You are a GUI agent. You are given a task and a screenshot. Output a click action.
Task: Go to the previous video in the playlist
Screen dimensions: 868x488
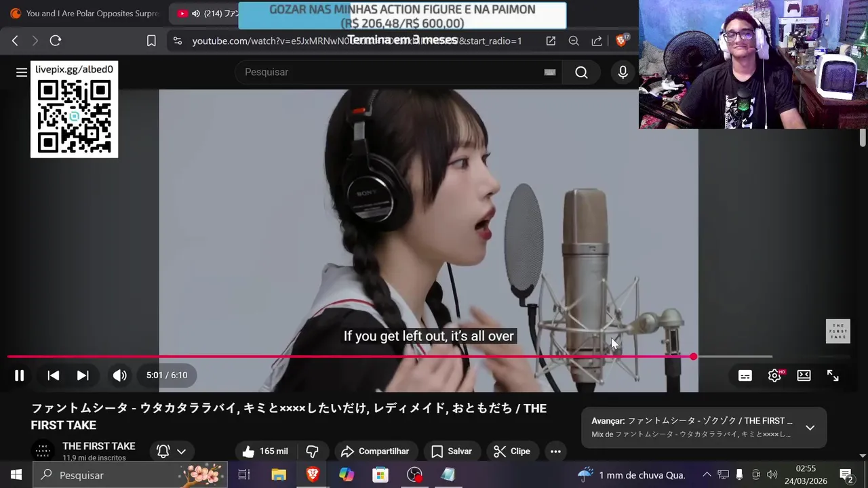[54, 375]
